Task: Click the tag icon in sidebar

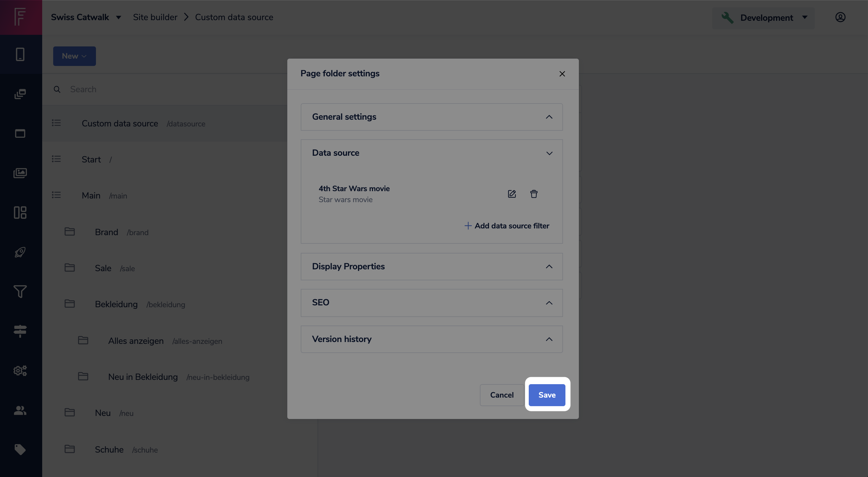Action: [x=20, y=450]
